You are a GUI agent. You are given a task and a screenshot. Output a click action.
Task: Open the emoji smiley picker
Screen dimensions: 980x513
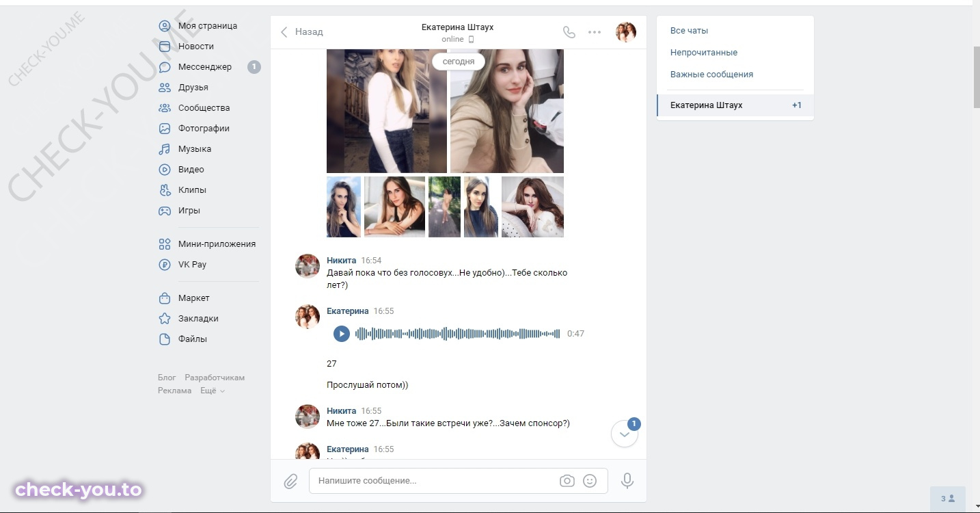(x=590, y=481)
